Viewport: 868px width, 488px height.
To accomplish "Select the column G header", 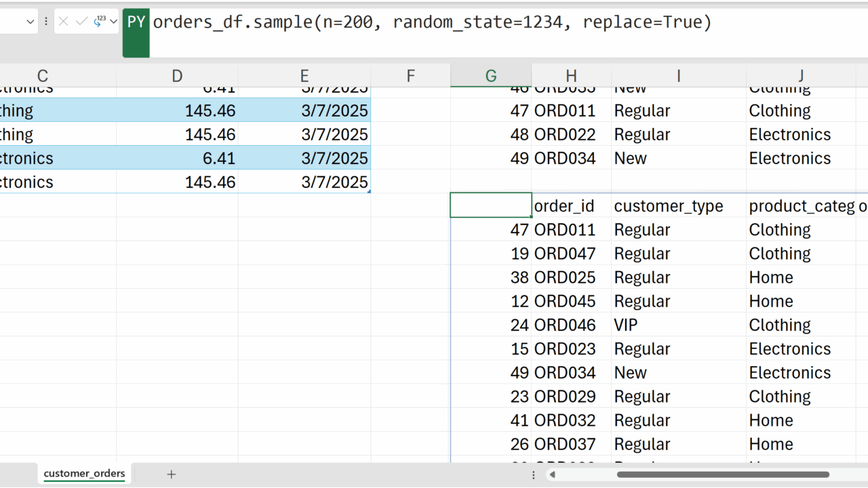I will [x=491, y=76].
